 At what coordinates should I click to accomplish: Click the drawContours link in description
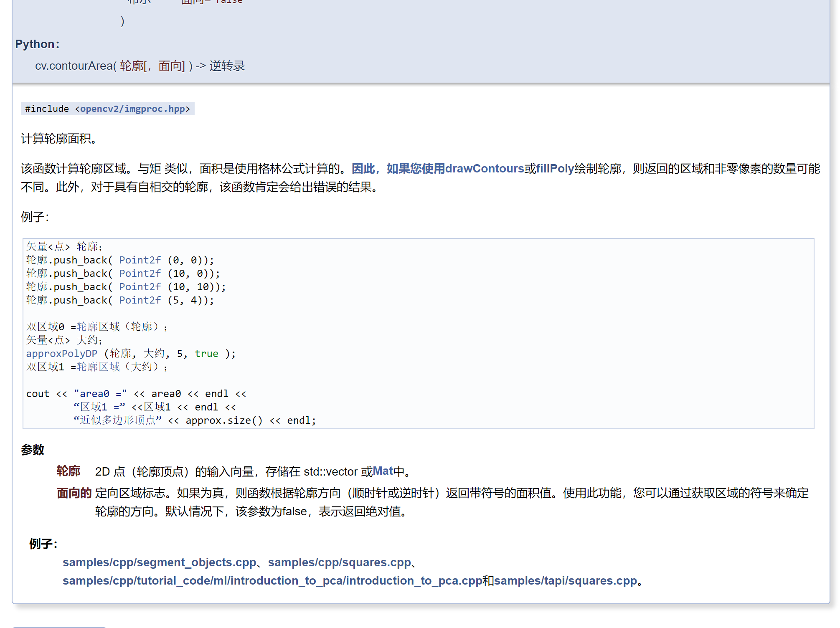[485, 169]
